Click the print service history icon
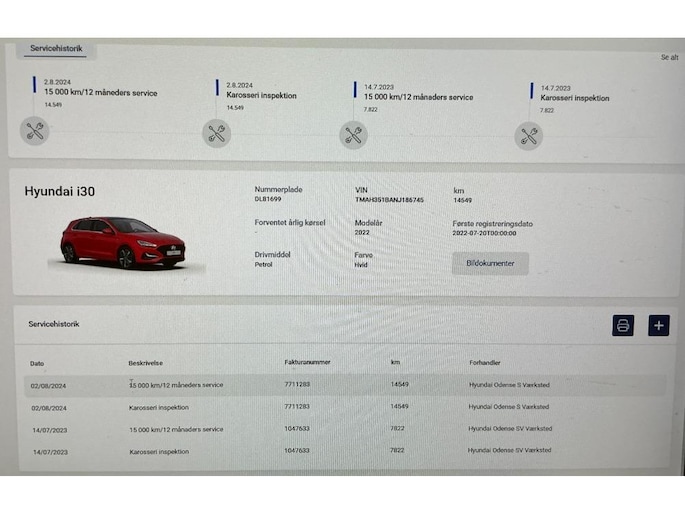685x513 pixels. (x=623, y=325)
